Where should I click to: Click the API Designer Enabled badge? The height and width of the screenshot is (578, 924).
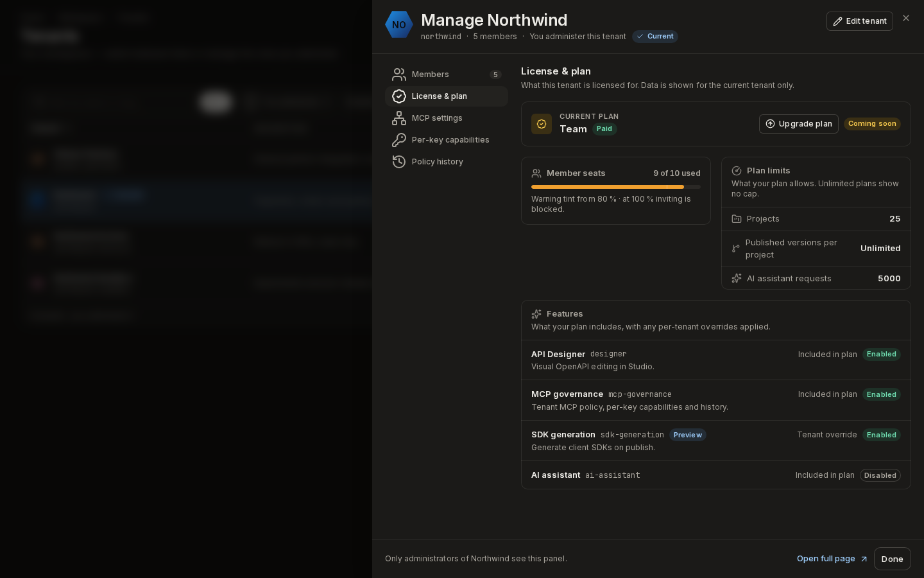(882, 355)
